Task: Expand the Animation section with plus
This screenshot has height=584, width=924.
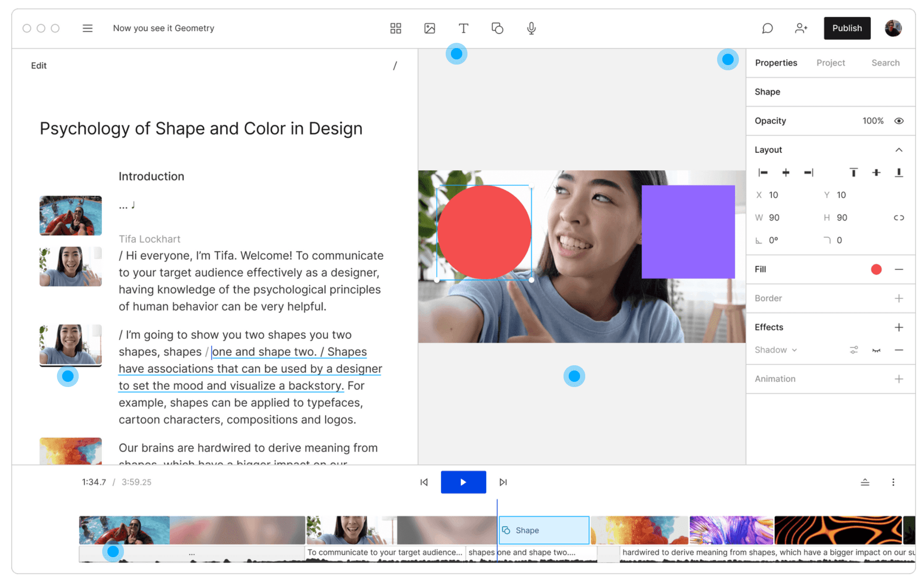Action: tap(899, 379)
